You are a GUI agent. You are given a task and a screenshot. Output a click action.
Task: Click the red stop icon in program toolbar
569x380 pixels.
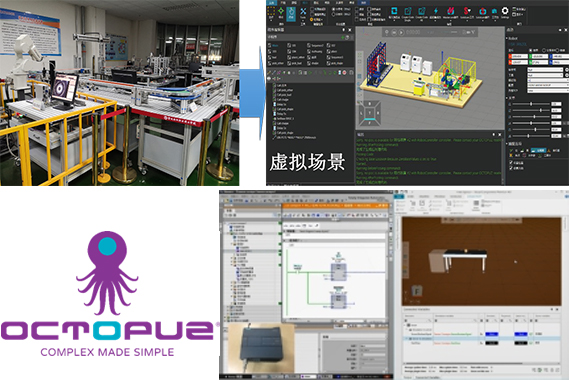344,73
